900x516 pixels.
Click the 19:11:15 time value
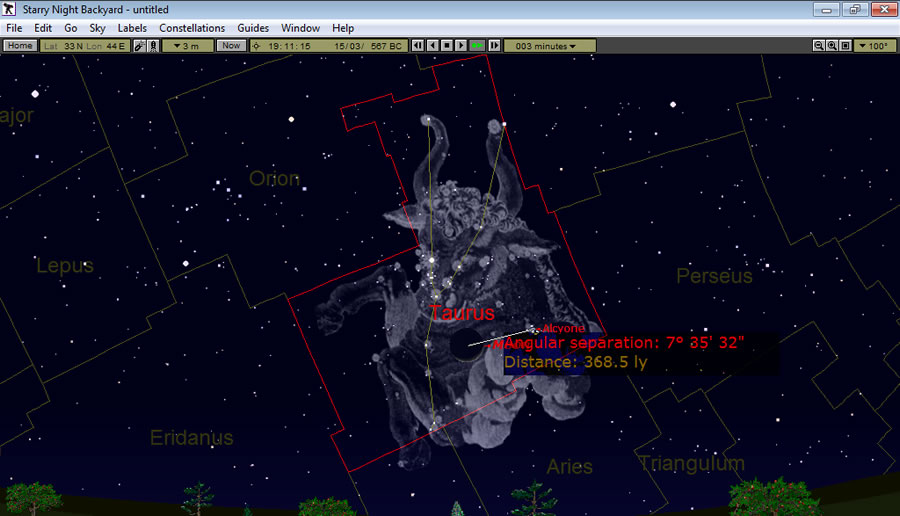click(289, 46)
